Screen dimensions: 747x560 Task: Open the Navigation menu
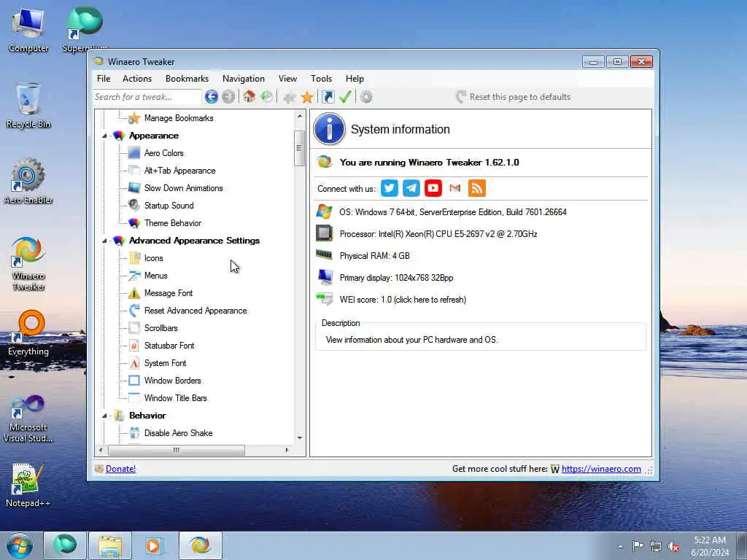[x=244, y=79]
